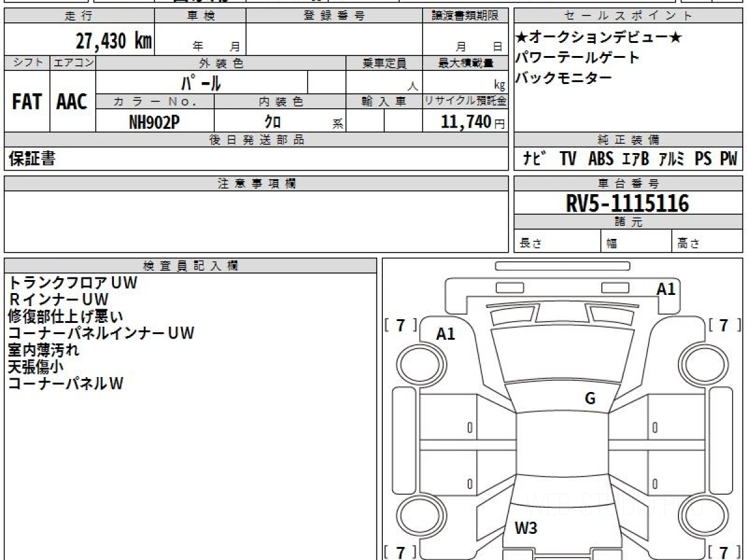747x560 pixels.
Task: Select the exterior colour value パール
Action: 201,83
